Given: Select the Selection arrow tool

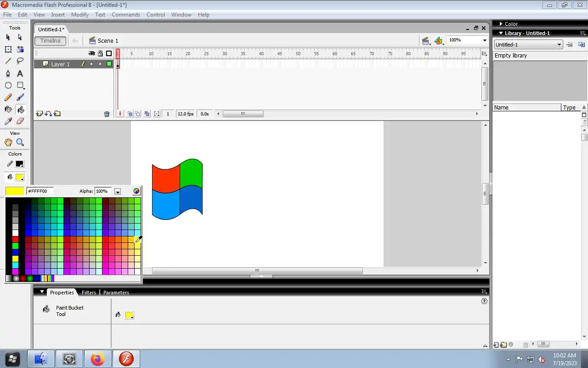Looking at the screenshot, I should pyautogui.click(x=8, y=37).
